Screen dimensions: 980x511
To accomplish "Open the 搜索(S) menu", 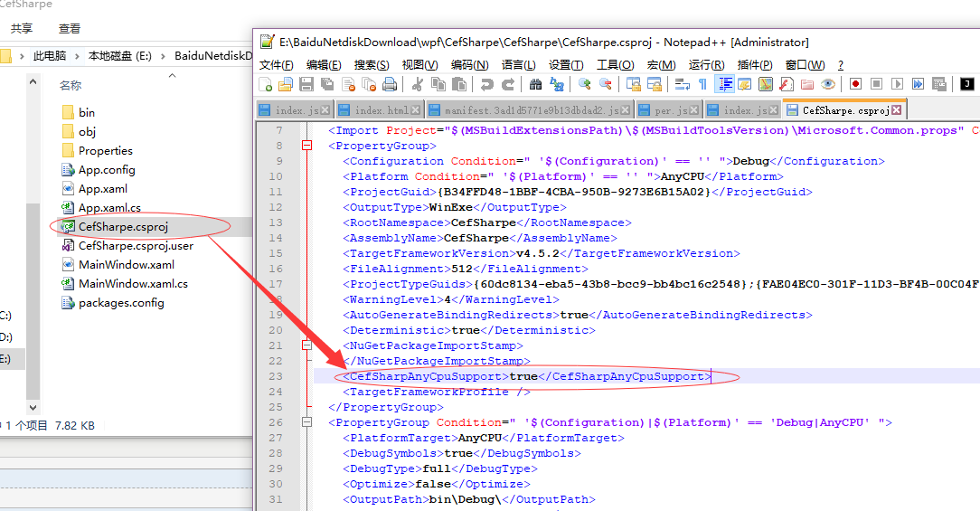I will (x=372, y=65).
